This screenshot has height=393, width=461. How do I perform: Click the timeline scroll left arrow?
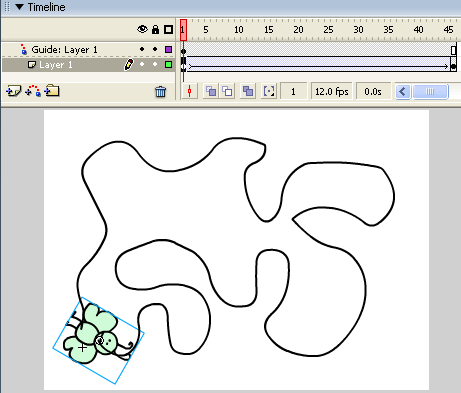(x=403, y=91)
